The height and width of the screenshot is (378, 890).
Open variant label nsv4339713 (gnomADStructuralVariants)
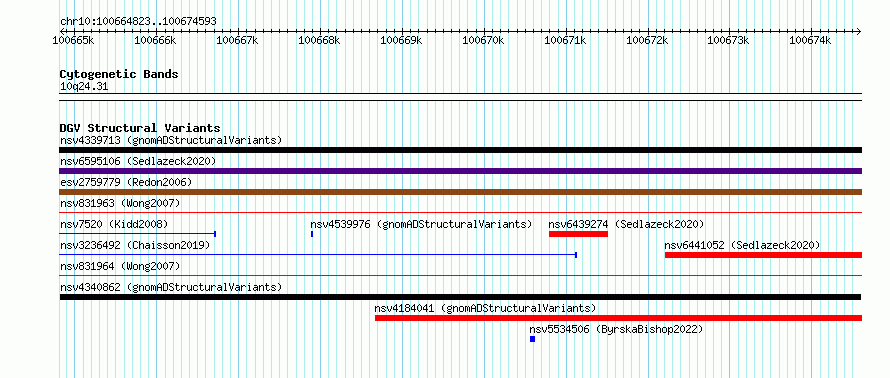tap(171, 140)
